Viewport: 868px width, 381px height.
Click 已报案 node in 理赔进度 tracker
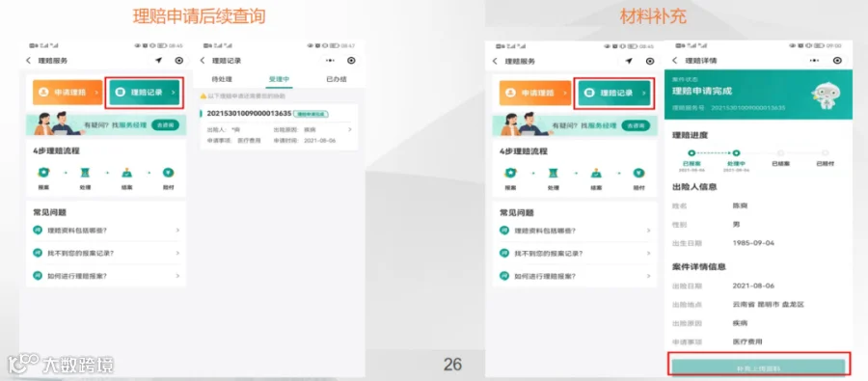(x=691, y=152)
